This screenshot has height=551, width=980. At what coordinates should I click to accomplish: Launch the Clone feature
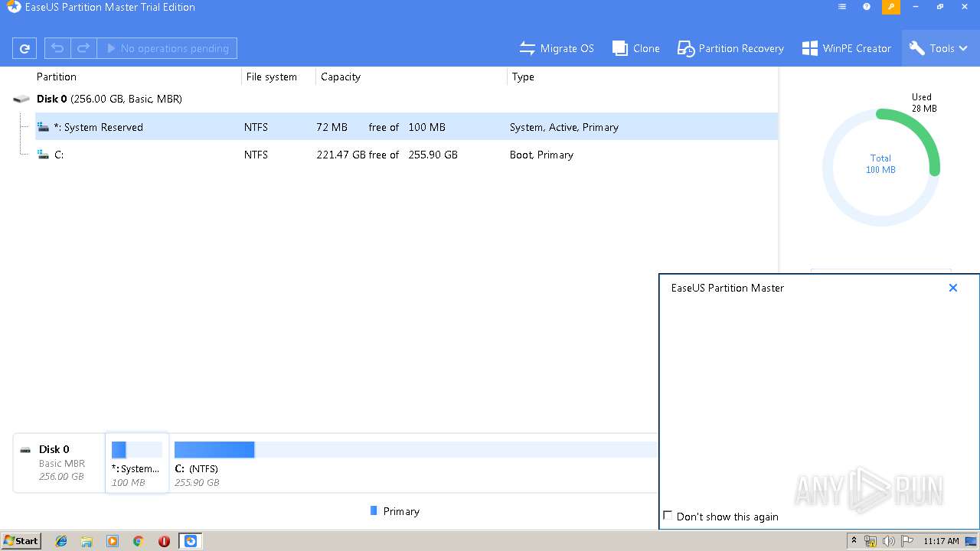point(636,48)
